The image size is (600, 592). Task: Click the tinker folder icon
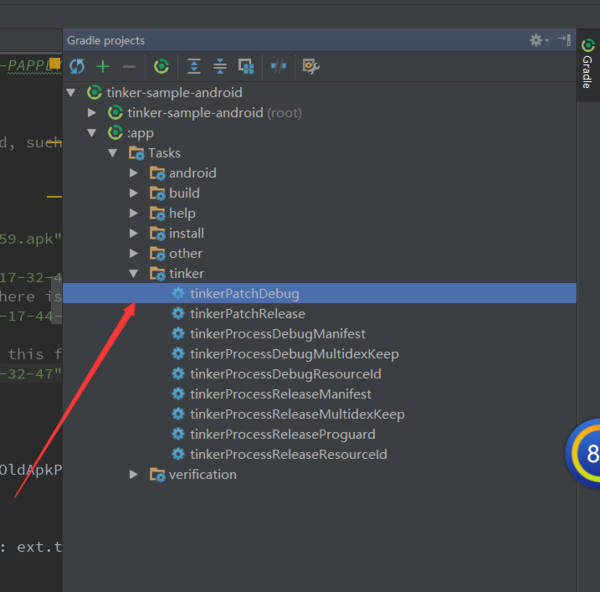pyautogui.click(x=157, y=274)
